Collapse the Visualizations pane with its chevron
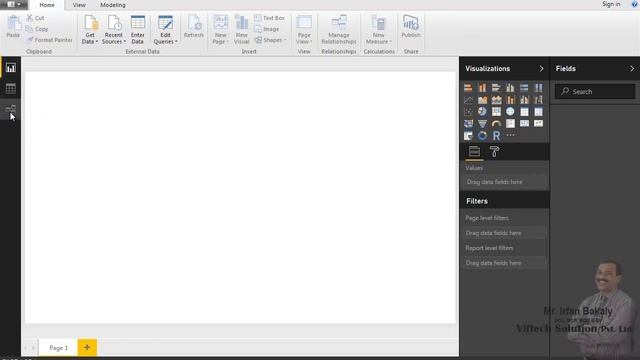Image resolution: width=640 pixels, height=360 pixels. (541, 69)
